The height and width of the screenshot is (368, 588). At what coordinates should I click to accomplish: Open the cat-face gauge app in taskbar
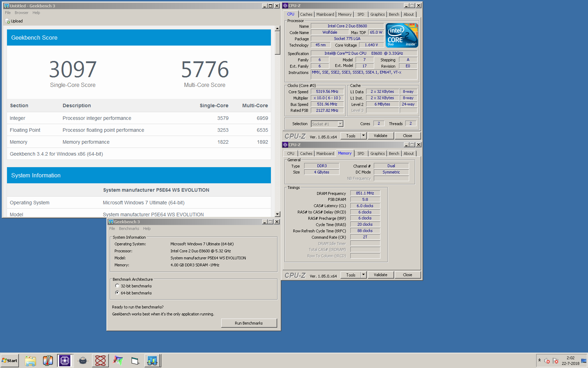[83, 360]
